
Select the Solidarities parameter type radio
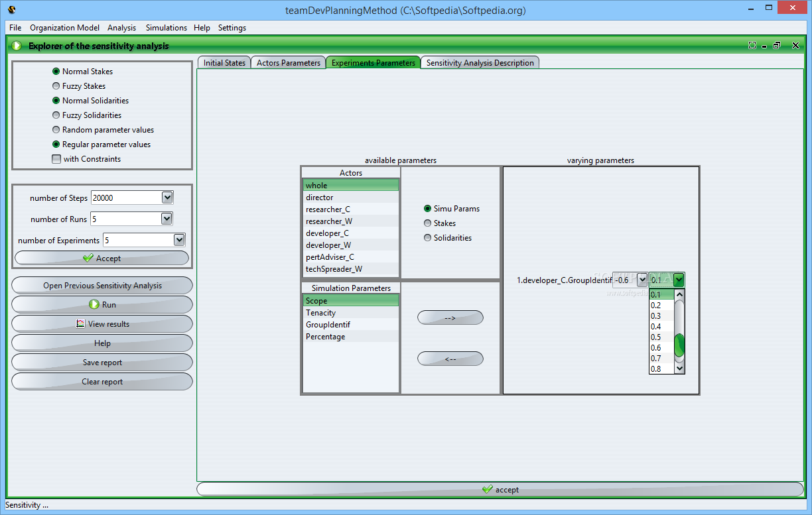tap(427, 238)
